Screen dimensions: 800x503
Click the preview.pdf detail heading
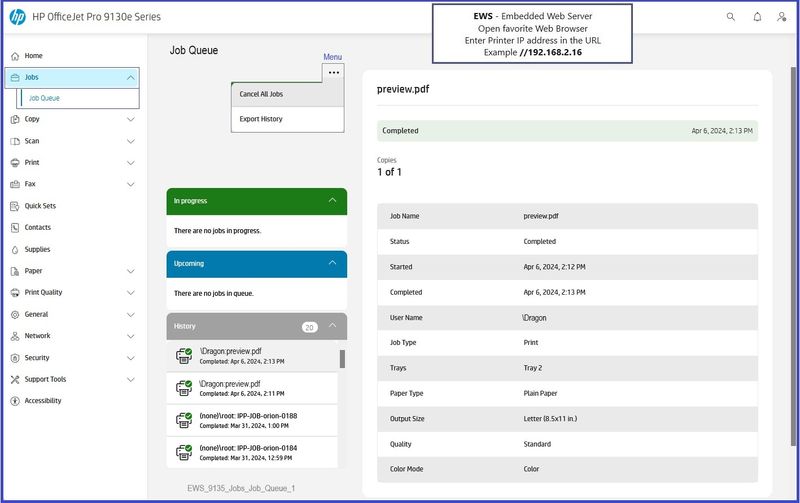click(403, 89)
